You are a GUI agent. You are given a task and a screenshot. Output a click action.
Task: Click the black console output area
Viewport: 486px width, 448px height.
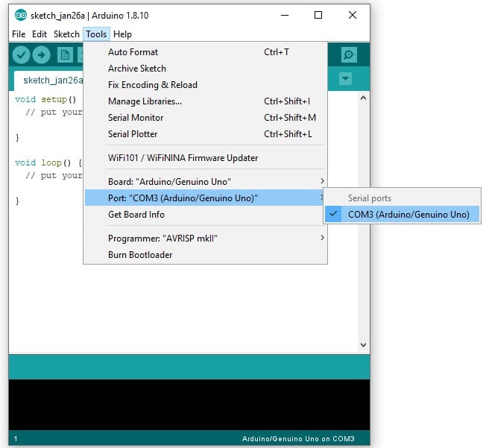(x=189, y=405)
